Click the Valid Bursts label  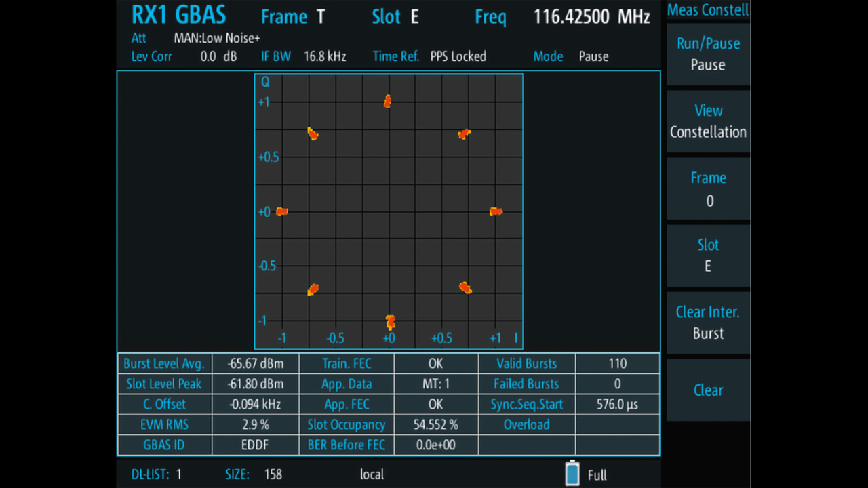(x=527, y=363)
